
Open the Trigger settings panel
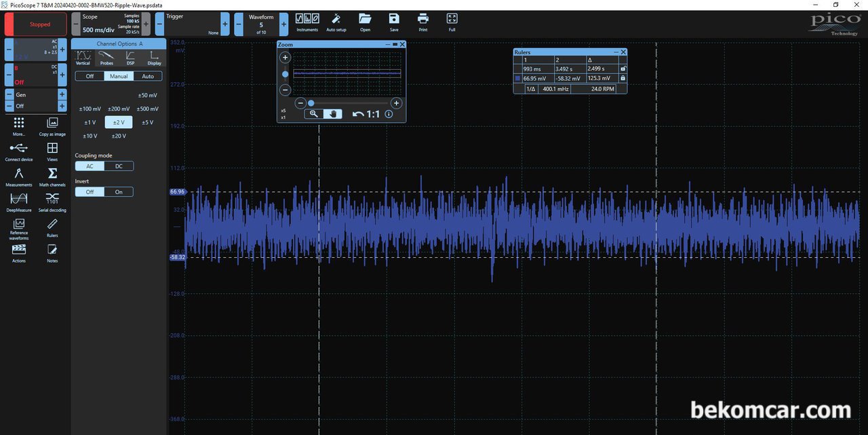(x=193, y=24)
